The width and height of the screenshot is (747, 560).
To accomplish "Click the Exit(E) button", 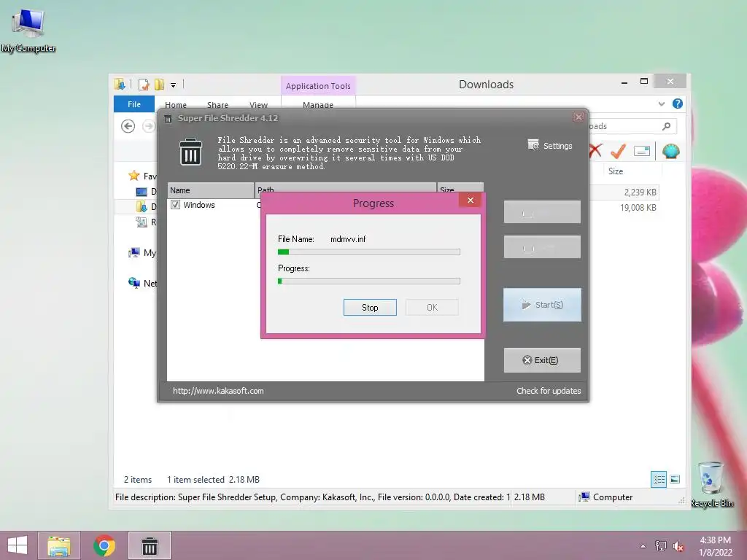I will pos(542,360).
